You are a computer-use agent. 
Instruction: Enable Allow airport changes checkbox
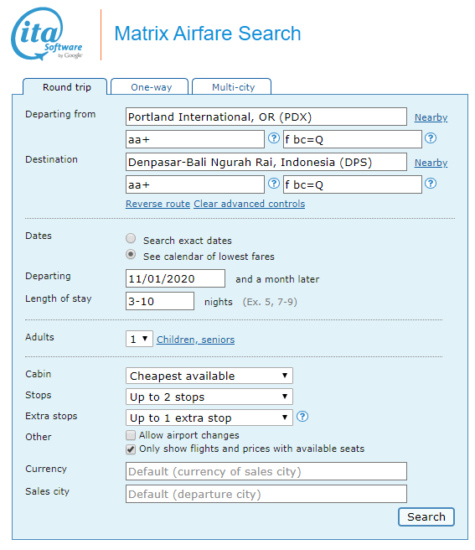coord(131,435)
